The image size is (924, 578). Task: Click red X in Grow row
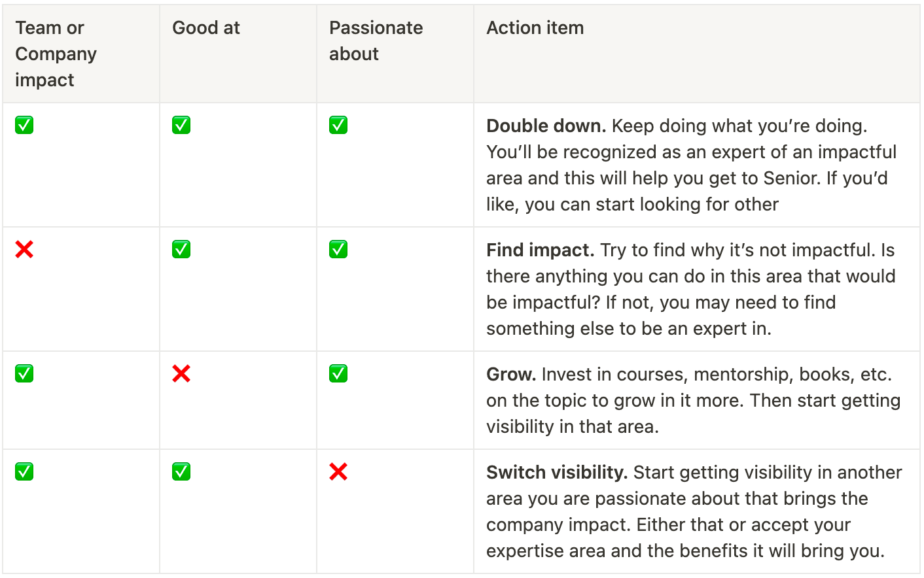(181, 373)
